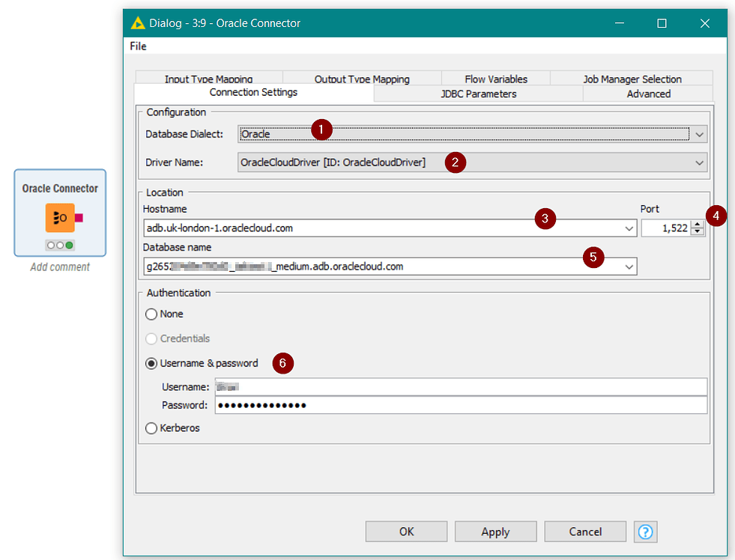Click the Oracle Connector node icon

60,219
